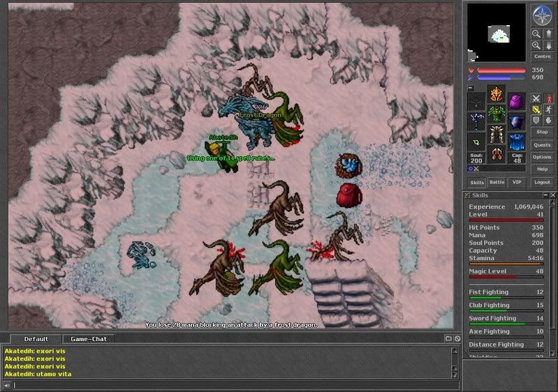Set chase opponent running figure mode

(x=549, y=110)
